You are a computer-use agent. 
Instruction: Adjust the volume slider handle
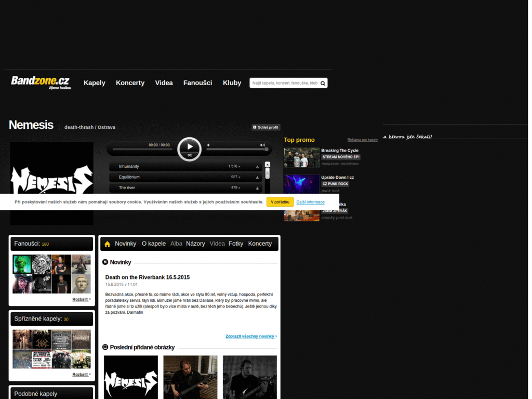pos(267,149)
